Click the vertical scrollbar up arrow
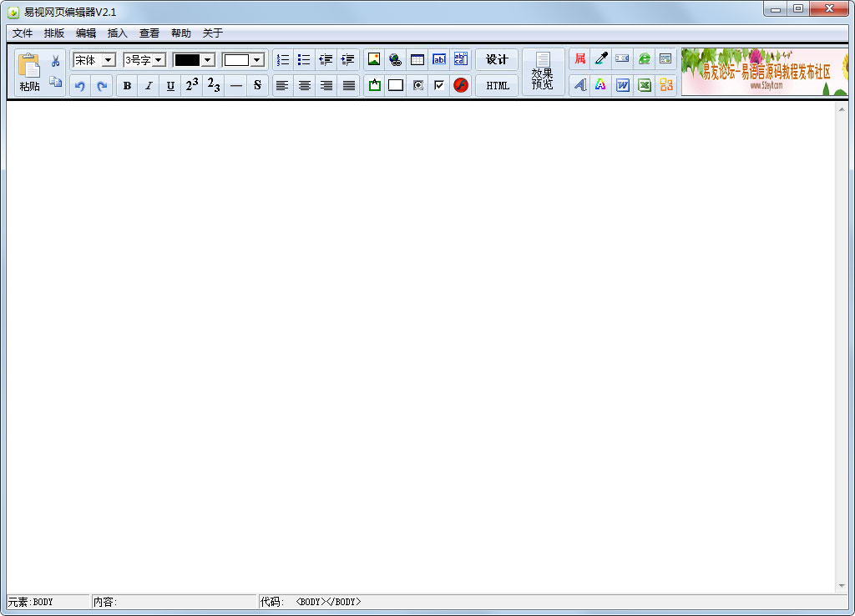The image size is (855, 616). click(842, 109)
